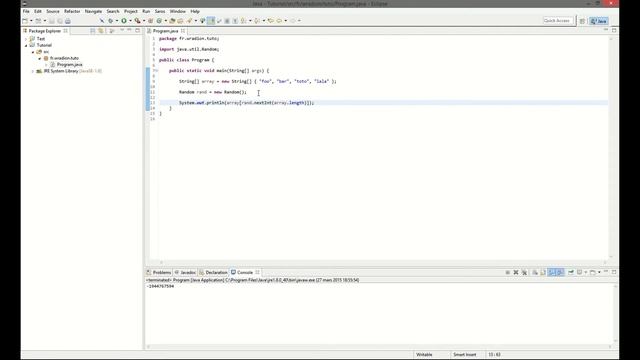Select Program.java in Package Explorer tree
The width and height of the screenshot is (640, 360).
click(69, 64)
